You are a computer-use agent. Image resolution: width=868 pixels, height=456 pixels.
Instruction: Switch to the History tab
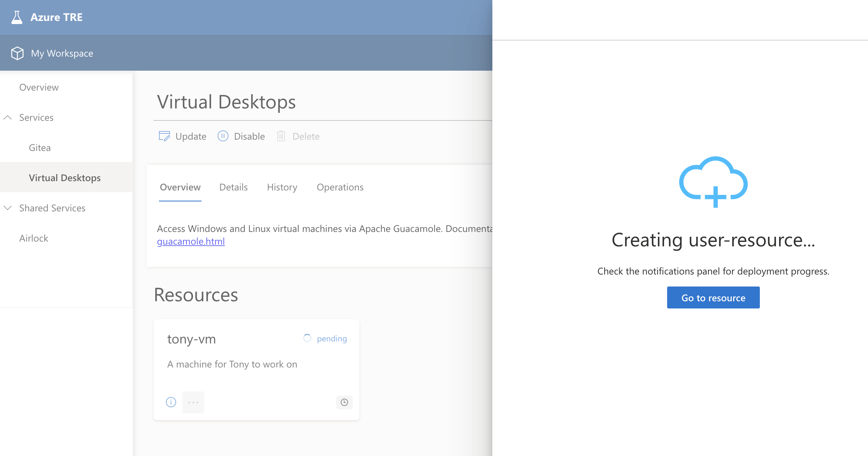coord(281,186)
